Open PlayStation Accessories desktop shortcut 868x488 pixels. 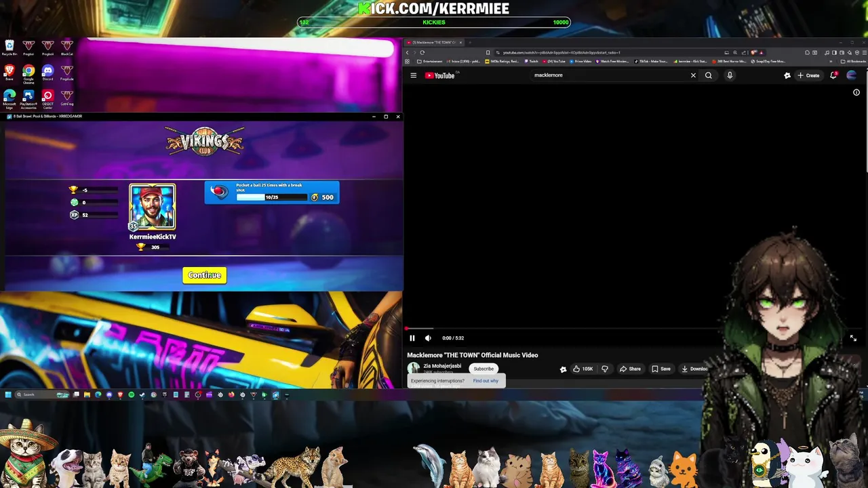(x=28, y=99)
